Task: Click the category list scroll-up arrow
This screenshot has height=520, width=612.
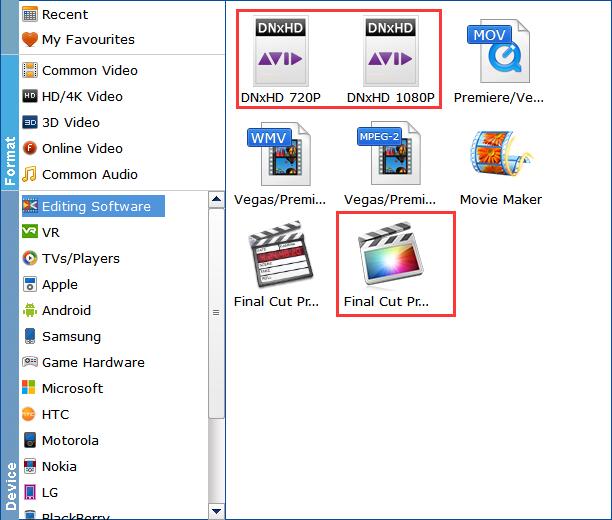Action: point(216,199)
